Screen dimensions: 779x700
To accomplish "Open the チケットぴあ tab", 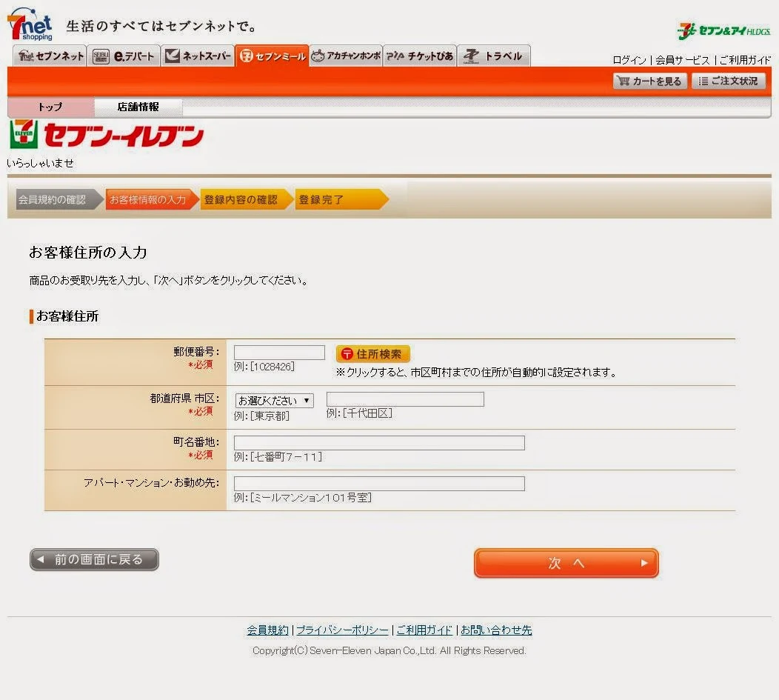I will coord(419,56).
